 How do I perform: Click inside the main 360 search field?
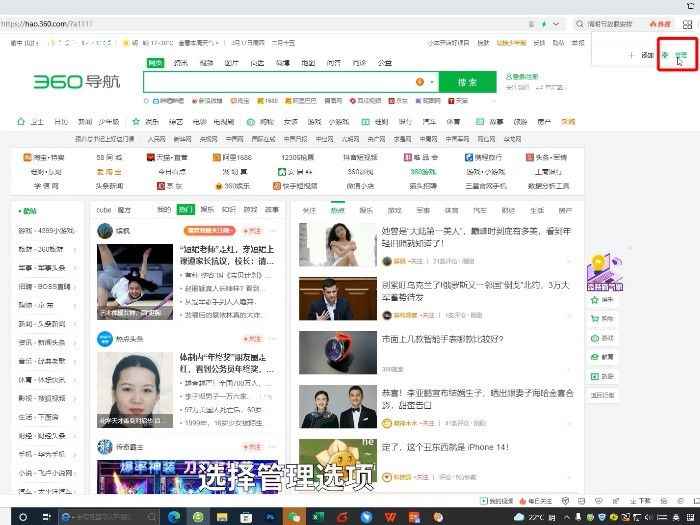point(279,82)
